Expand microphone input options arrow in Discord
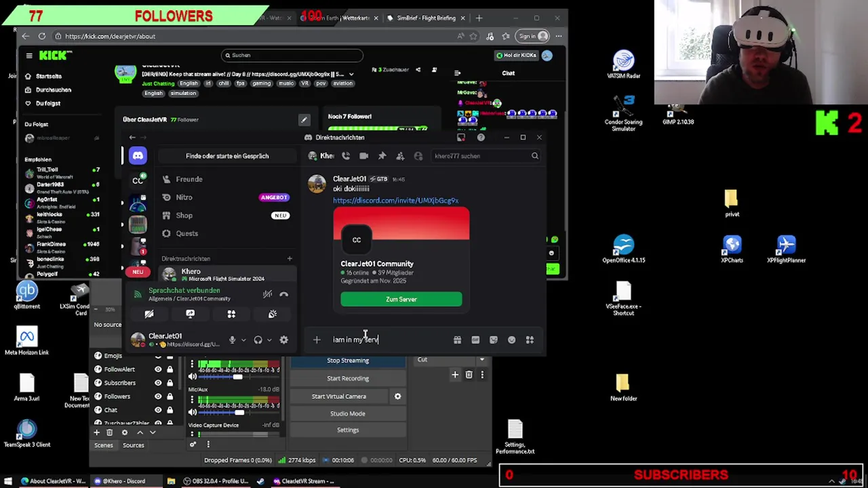868x488 pixels. tap(243, 340)
